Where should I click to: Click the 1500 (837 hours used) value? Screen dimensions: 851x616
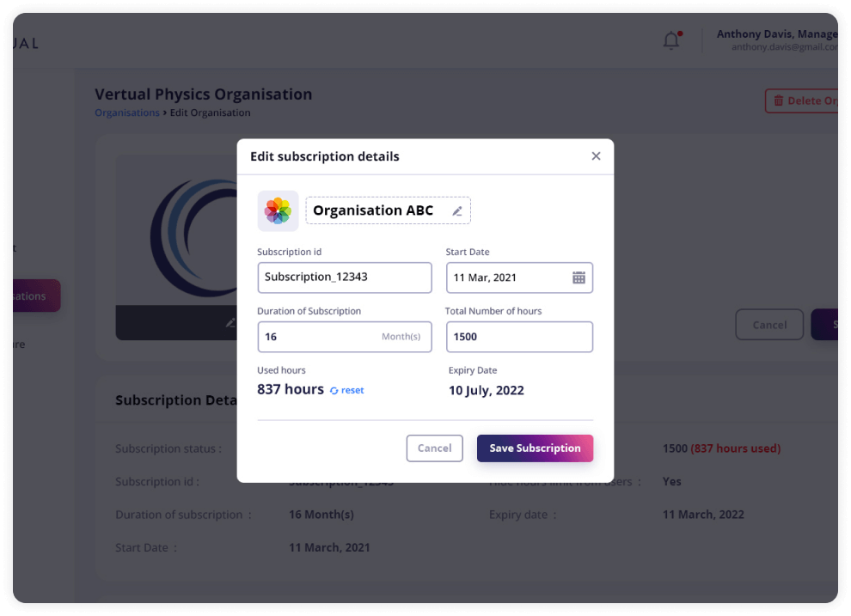pyautogui.click(x=722, y=448)
